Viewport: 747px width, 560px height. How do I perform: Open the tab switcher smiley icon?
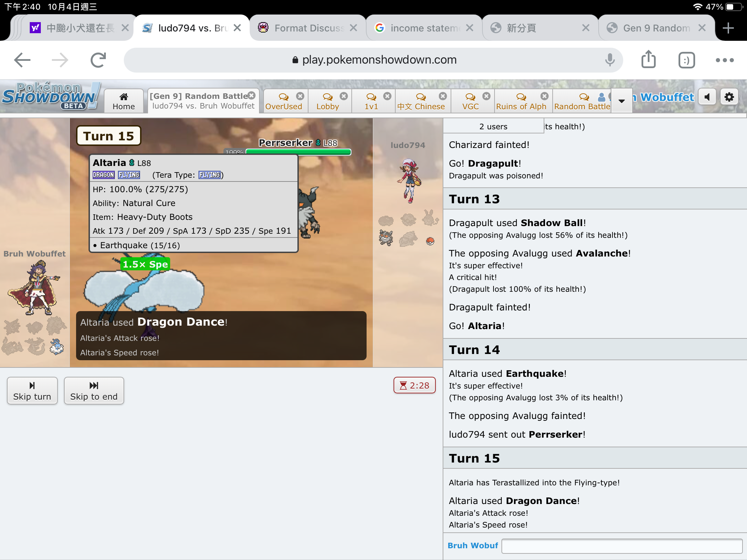[x=686, y=60]
